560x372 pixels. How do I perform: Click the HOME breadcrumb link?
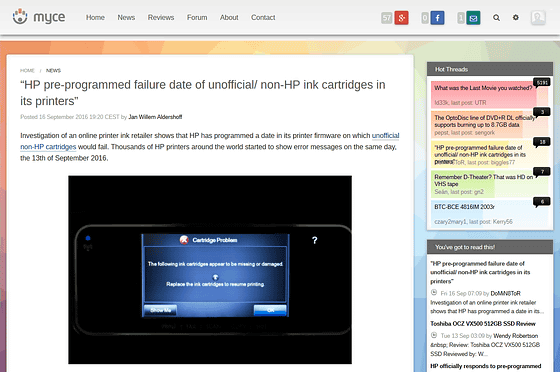(27, 70)
